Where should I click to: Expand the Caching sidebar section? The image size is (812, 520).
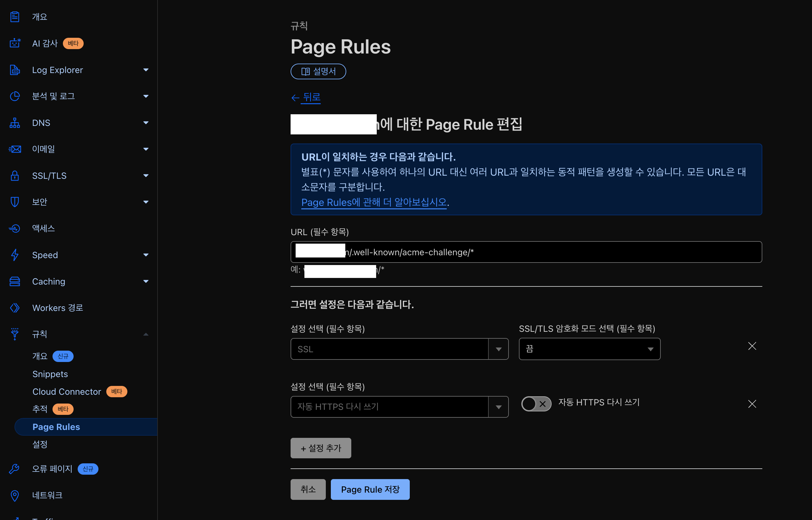[x=146, y=282]
